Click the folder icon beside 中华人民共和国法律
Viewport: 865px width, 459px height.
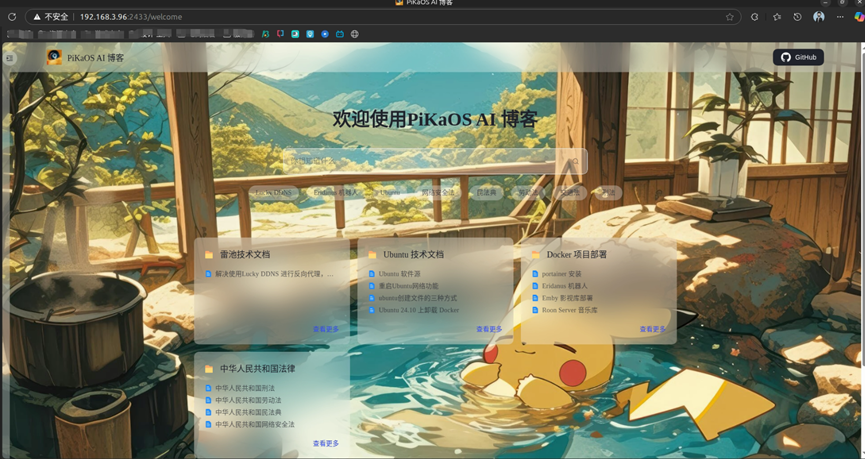pyautogui.click(x=209, y=369)
